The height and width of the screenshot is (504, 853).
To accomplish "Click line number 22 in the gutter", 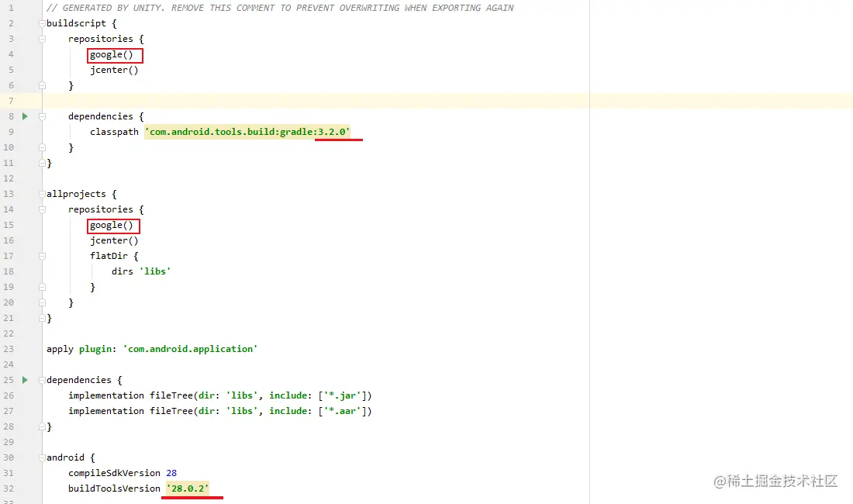I will tap(9, 333).
